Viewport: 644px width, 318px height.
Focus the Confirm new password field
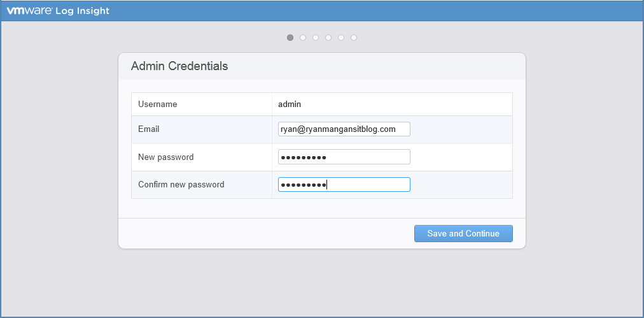[344, 185]
